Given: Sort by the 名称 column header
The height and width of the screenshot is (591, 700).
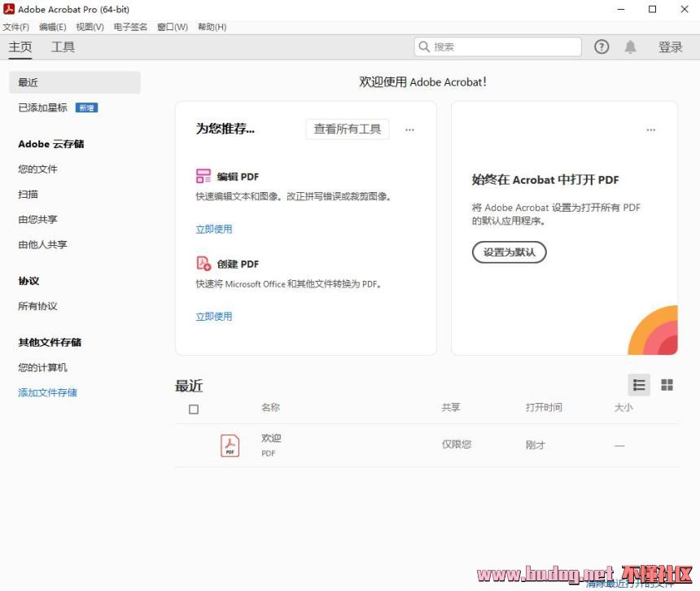Looking at the screenshot, I should [270, 407].
